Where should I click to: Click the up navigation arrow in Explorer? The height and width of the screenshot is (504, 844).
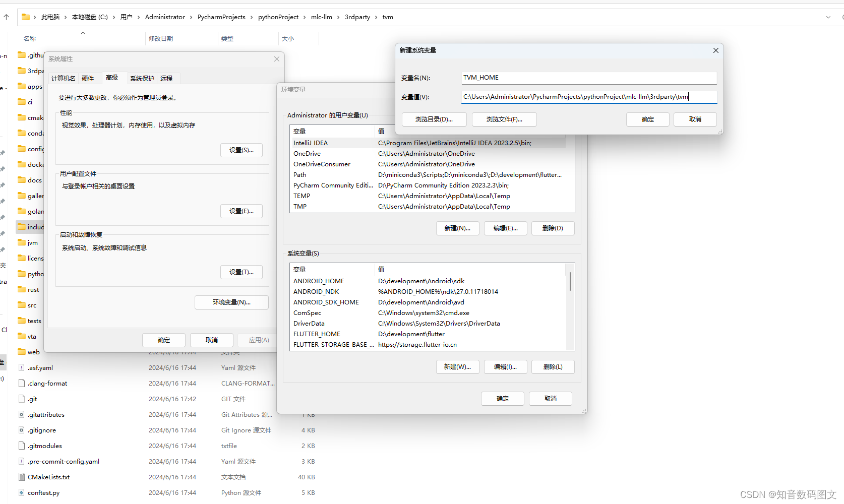[x=6, y=17]
